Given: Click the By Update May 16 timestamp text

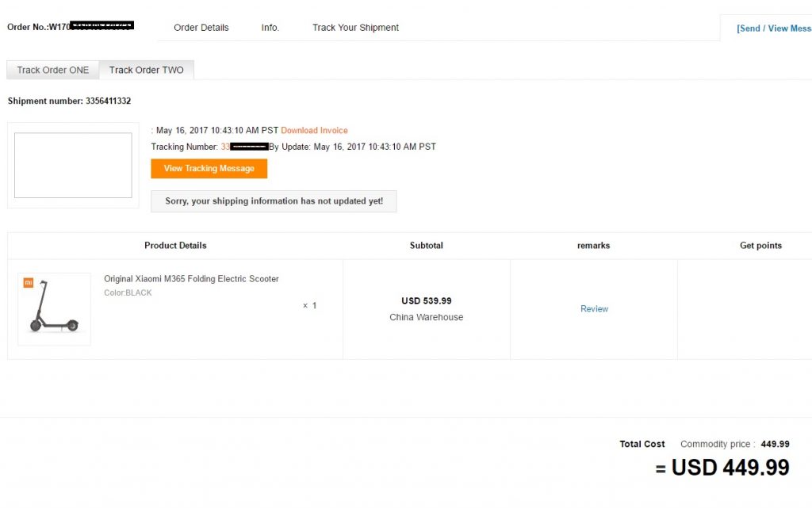Looking at the screenshot, I should (352, 147).
